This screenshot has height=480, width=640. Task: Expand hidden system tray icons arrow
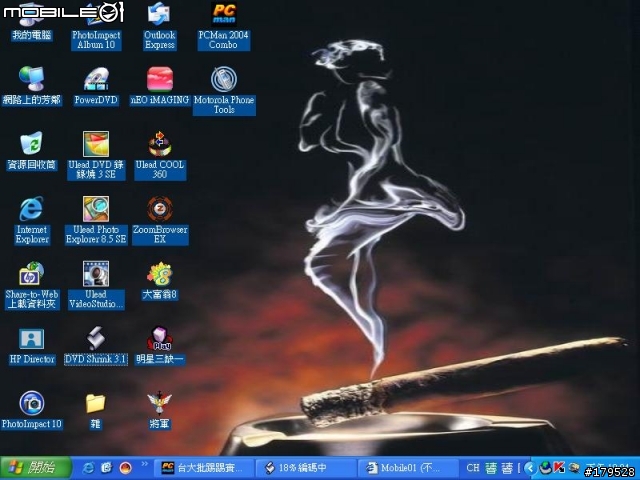[530, 468]
